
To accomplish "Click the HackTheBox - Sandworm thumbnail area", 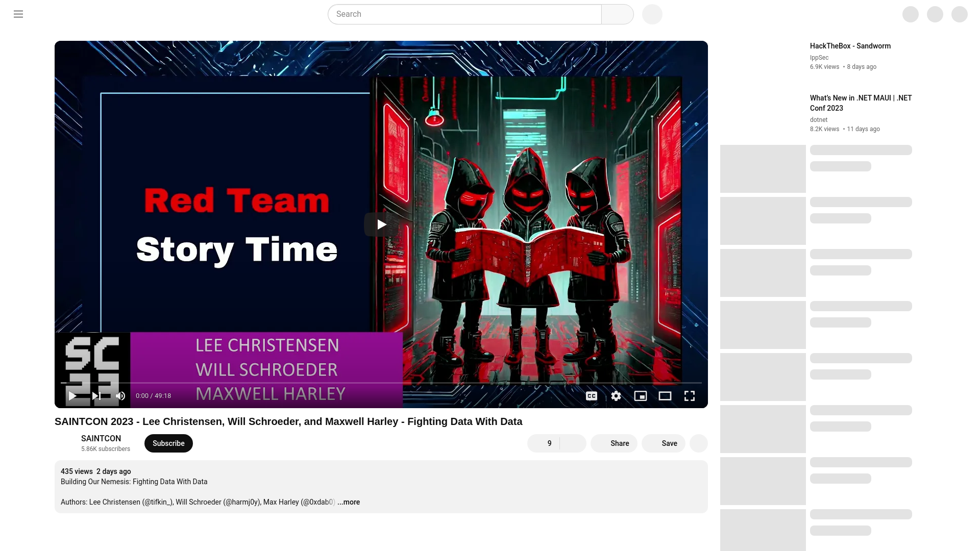I will coord(763,65).
